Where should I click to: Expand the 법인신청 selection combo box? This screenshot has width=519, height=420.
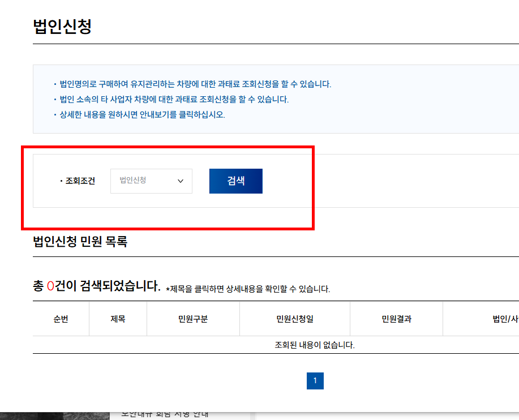[x=151, y=181]
